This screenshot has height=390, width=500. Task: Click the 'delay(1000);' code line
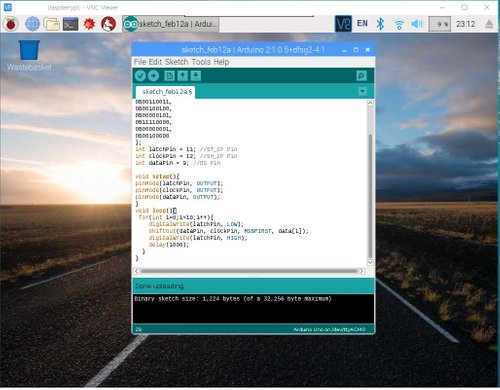tap(169, 245)
